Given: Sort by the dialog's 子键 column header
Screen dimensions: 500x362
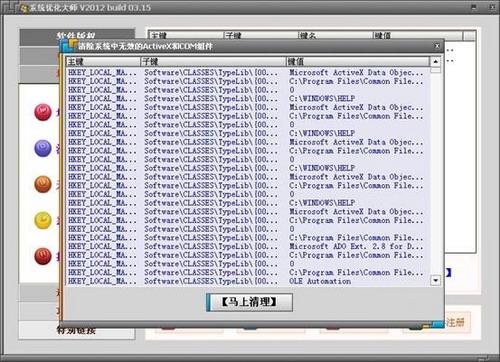Looking at the screenshot, I should pyautogui.click(x=213, y=62).
